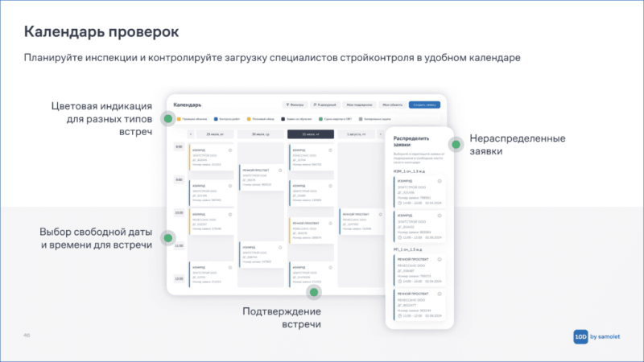Select the highlighted 31 июля, чт date header
Viewport: 644px width, 362px height.
coord(311,134)
